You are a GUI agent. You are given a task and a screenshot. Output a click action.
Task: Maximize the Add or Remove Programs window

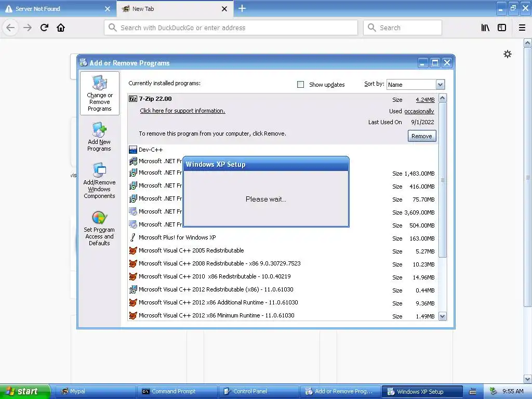(435, 63)
